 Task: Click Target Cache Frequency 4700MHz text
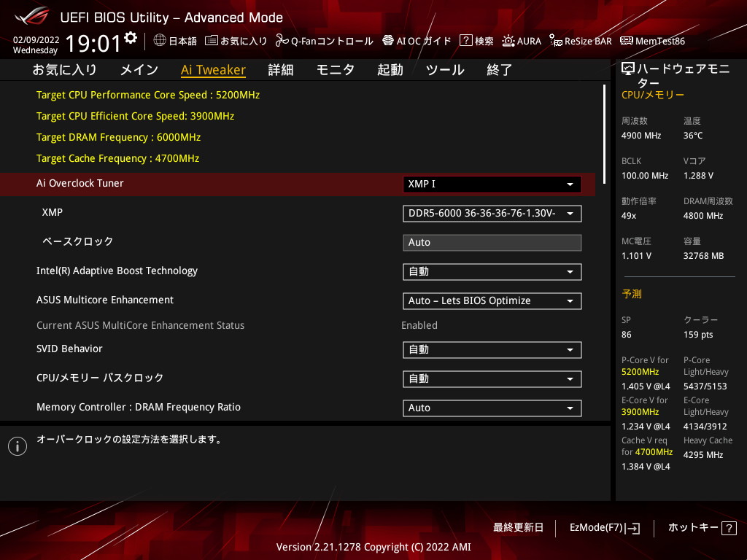tap(117, 158)
